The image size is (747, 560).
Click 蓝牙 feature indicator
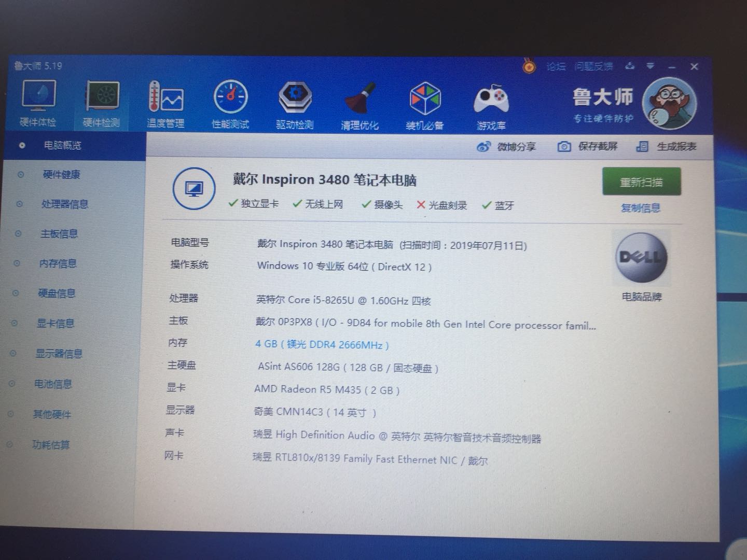pyautogui.click(x=498, y=206)
